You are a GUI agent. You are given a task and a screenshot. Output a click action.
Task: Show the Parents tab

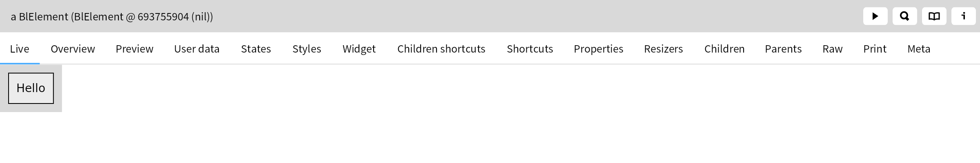783,49
